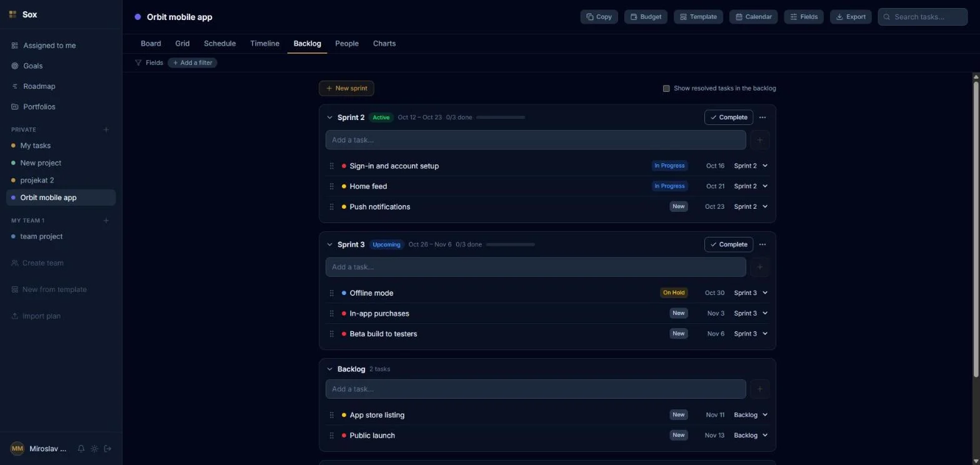Click the Search tasks input field
980x465 pixels.
point(922,17)
